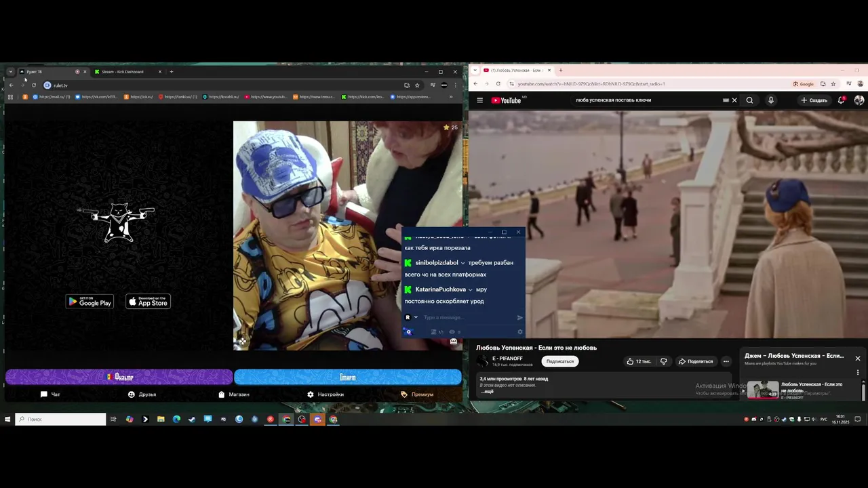
Task: Open tab search dropdown in rulet.tv window
Action: click(10, 71)
